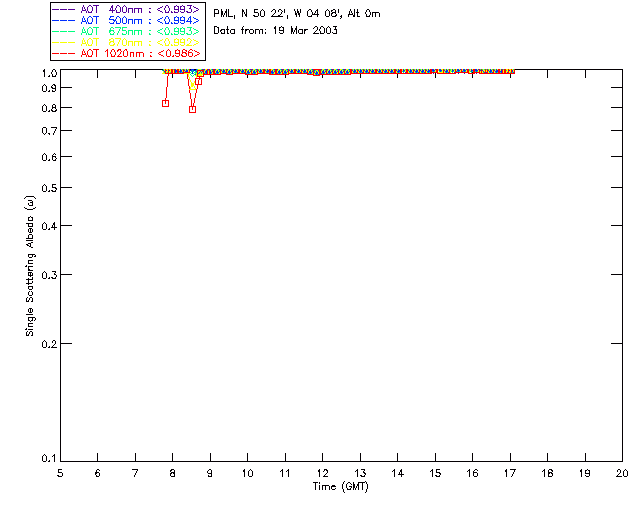Click the y-axis tick label 0.4

tap(49, 226)
